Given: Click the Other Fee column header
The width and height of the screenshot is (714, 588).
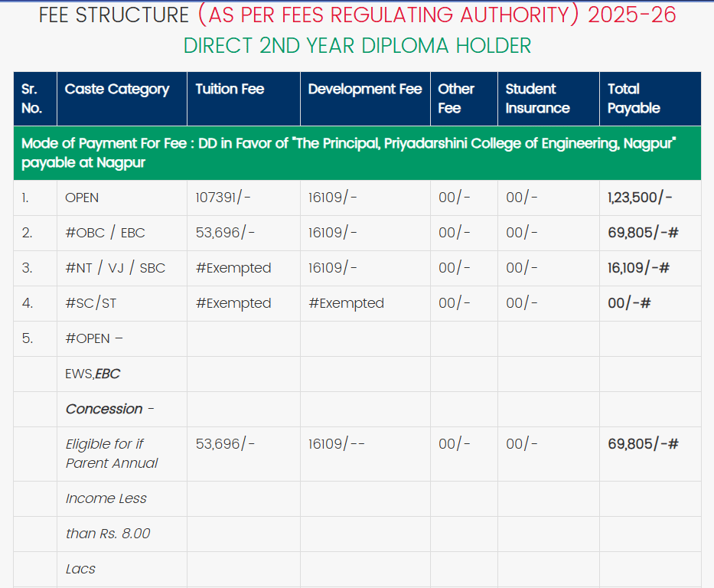Looking at the screenshot, I should (456, 99).
